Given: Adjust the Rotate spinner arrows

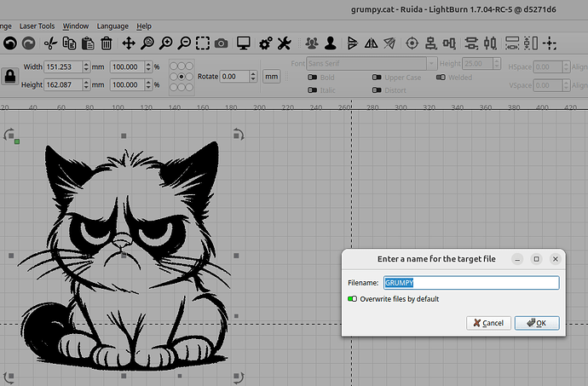Looking at the screenshot, I should point(253,77).
